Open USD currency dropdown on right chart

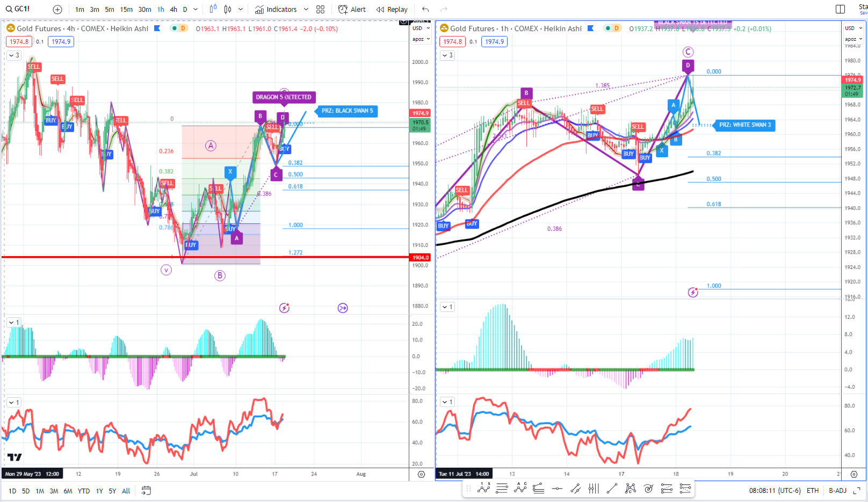coord(853,28)
